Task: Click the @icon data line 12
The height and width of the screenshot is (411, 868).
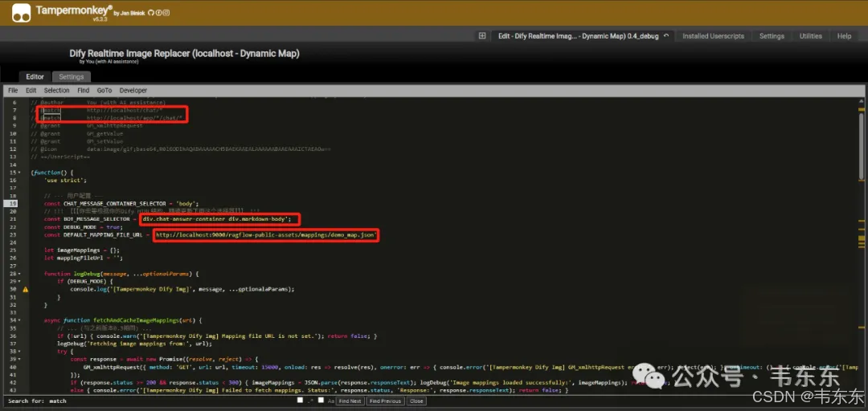Action: coord(181,149)
